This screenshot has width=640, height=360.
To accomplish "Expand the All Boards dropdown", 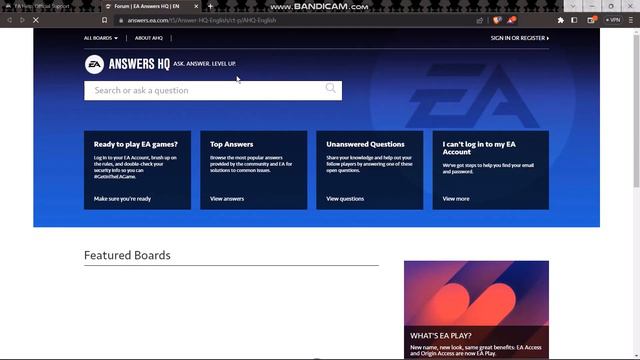I will [101, 38].
